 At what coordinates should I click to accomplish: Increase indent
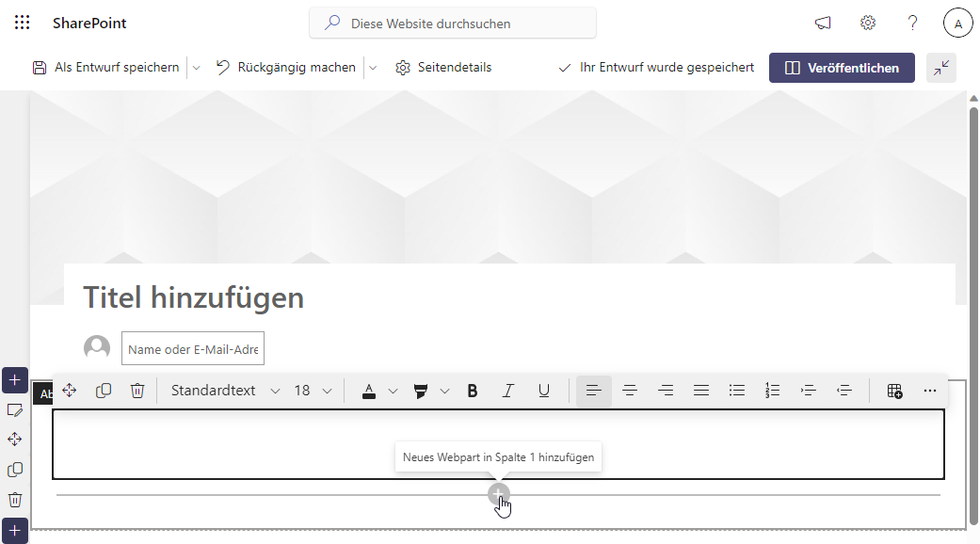coord(808,391)
